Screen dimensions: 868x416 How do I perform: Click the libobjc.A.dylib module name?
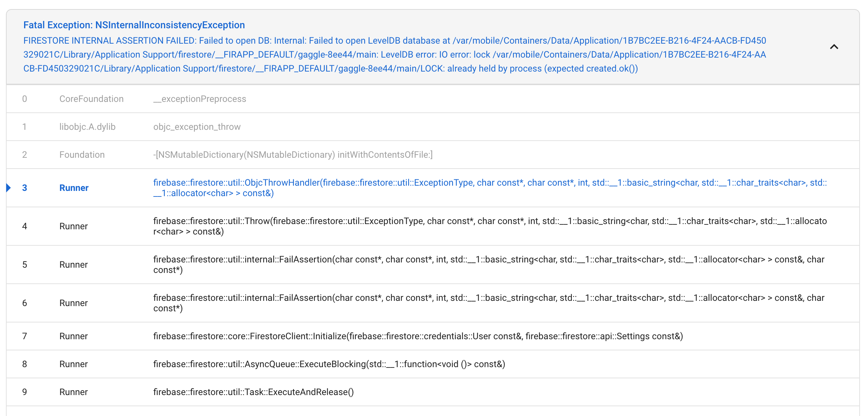pos(87,126)
